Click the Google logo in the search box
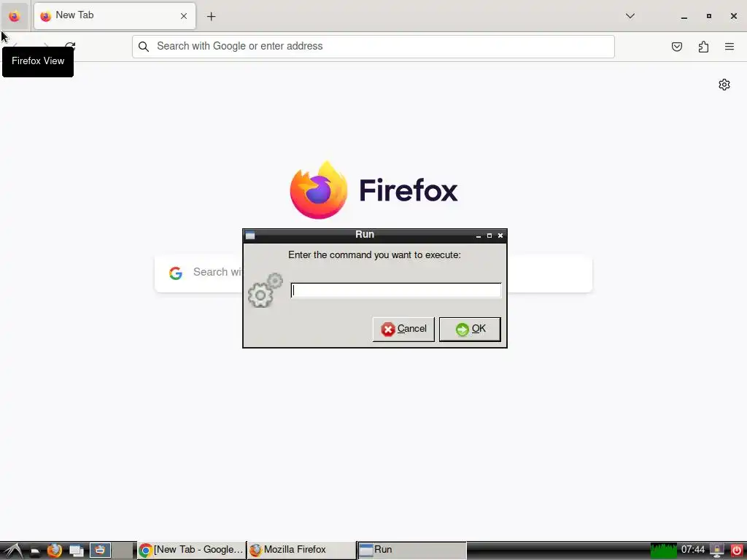The width and height of the screenshot is (747, 560). click(x=176, y=273)
